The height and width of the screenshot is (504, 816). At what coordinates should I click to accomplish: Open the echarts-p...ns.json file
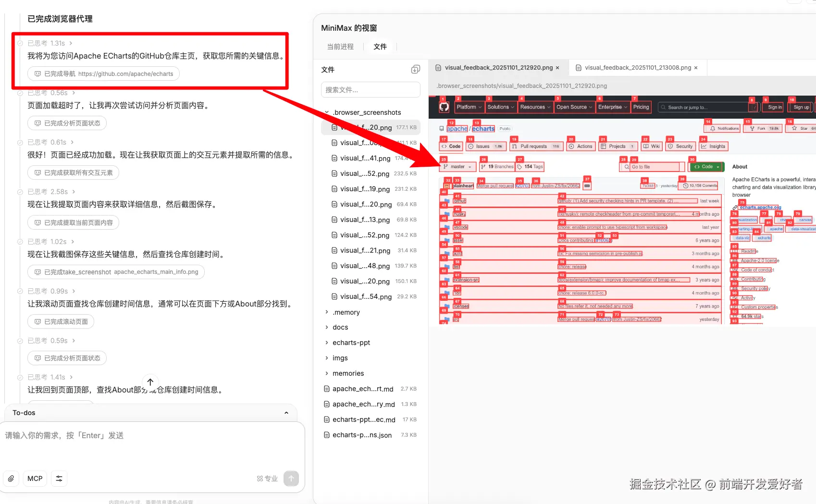click(371, 435)
